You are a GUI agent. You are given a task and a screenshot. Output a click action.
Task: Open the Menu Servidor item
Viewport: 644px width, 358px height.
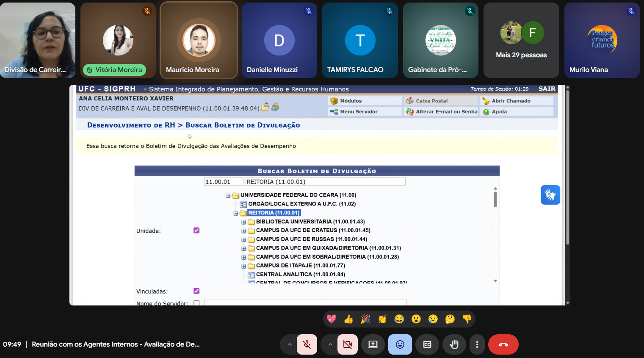359,111
